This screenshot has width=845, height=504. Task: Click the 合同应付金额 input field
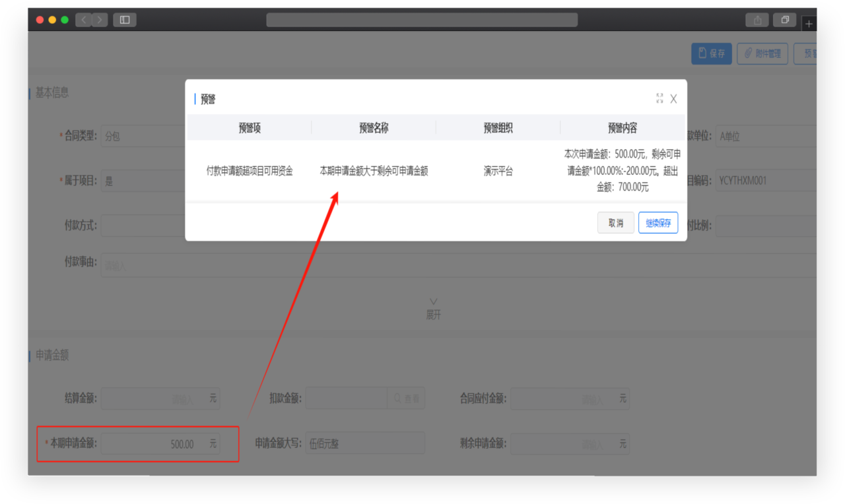[x=570, y=398]
